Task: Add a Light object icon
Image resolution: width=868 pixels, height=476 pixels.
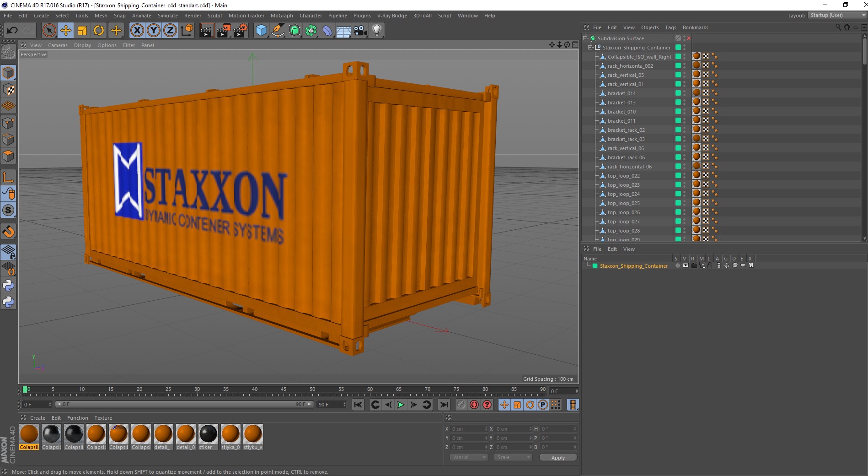Action: pos(377,31)
